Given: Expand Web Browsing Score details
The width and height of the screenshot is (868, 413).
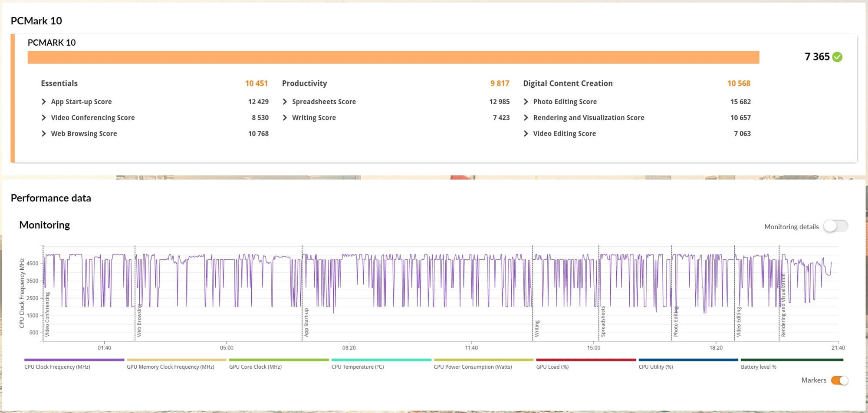Looking at the screenshot, I should (43, 134).
